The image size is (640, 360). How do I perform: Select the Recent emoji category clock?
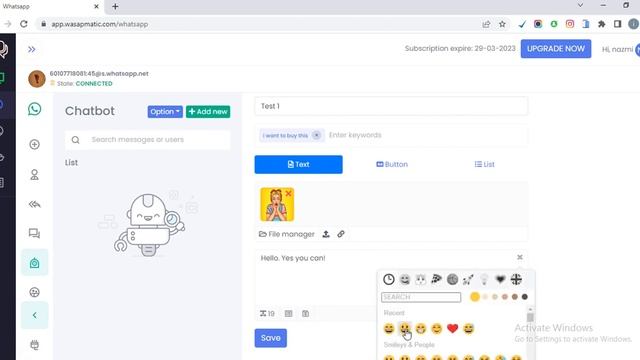pyautogui.click(x=389, y=280)
